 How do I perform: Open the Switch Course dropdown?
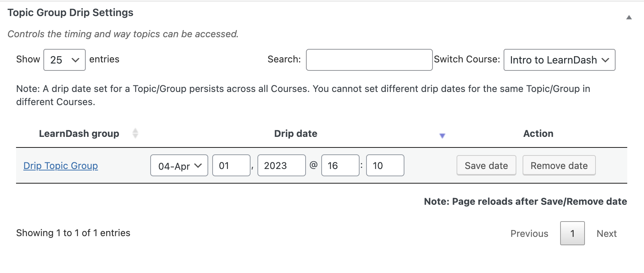pos(559,60)
